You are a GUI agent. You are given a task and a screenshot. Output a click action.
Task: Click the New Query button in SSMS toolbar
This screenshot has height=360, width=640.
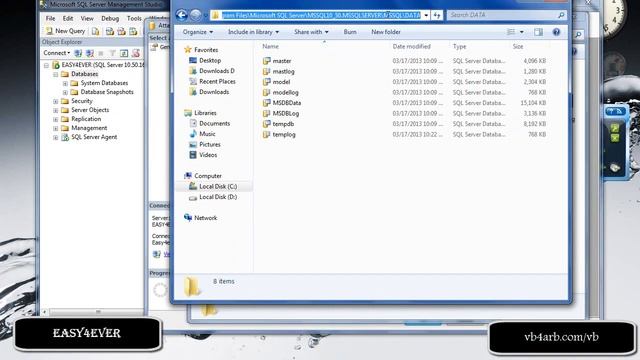tap(65, 31)
